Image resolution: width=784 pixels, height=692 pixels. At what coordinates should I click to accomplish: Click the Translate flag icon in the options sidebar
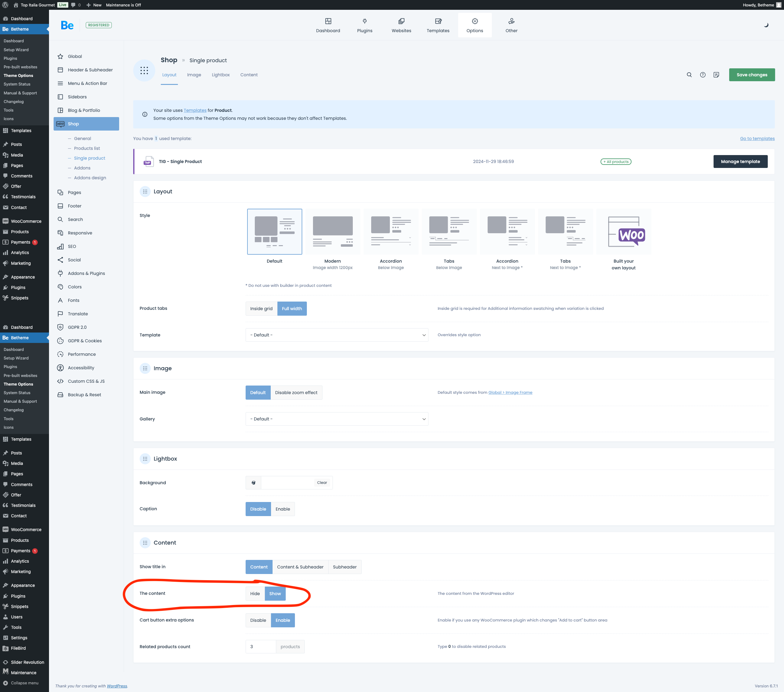(60, 314)
